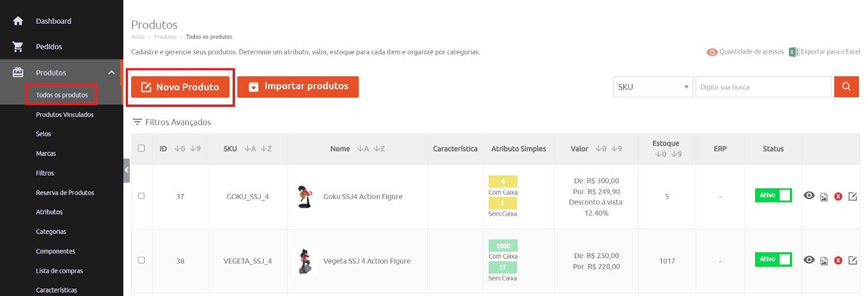Click the Digite sua busca search field
Image resolution: width=868 pixels, height=296 pixels.
763,87
